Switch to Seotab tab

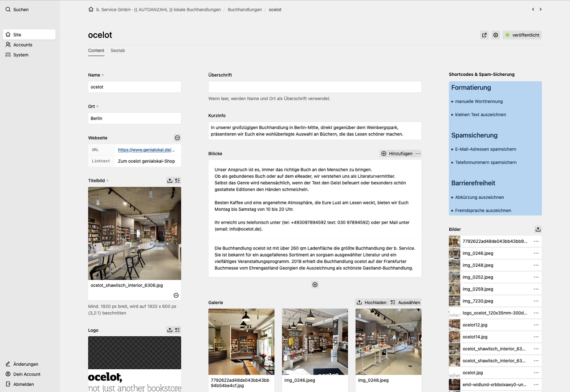pos(118,51)
